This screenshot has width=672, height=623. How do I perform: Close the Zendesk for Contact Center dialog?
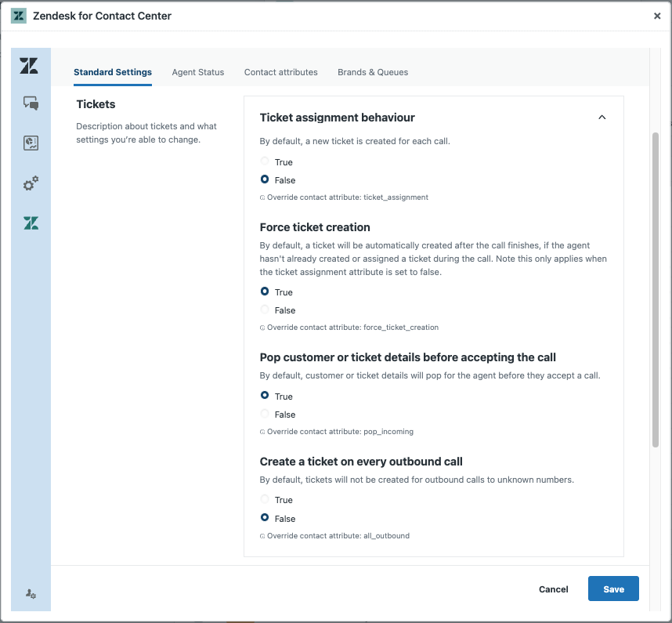pyautogui.click(x=657, y=16)
